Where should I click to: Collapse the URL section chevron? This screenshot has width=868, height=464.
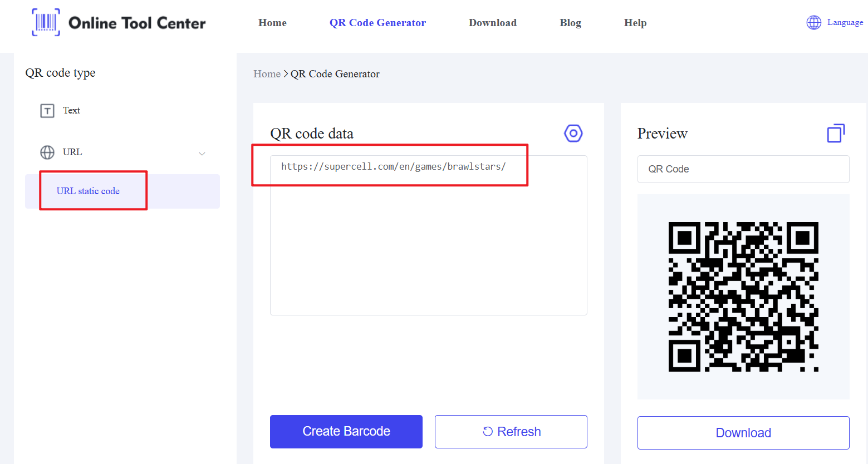(202, 154)
